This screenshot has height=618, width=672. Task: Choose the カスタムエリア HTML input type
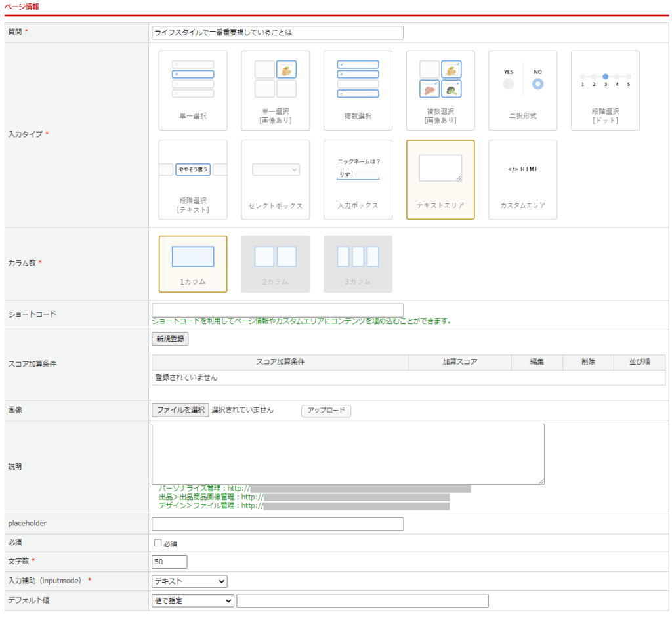(522, 180)
